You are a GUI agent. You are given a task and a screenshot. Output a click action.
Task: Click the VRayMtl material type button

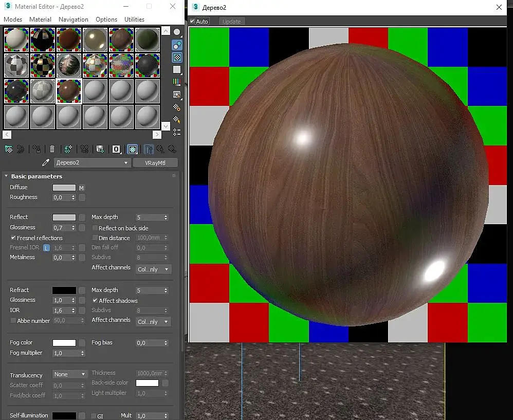(155, 163)
